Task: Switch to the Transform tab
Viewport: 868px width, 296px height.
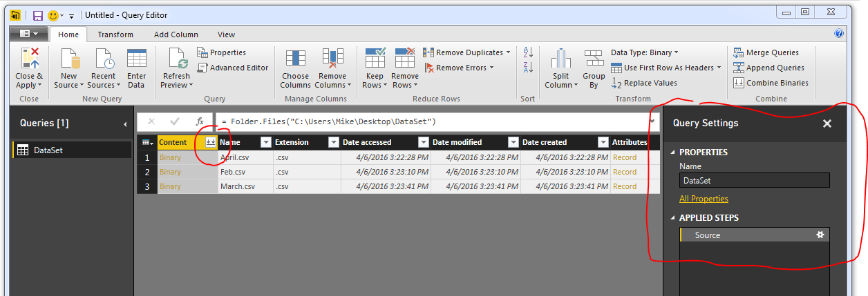Action: [115, 34]
